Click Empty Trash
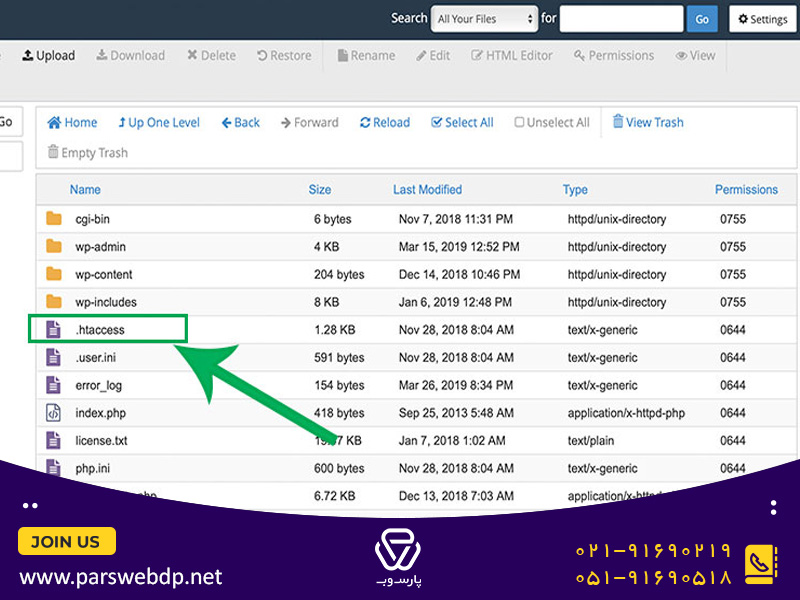This screenshot has height=600, width=800. coord(88,153)
